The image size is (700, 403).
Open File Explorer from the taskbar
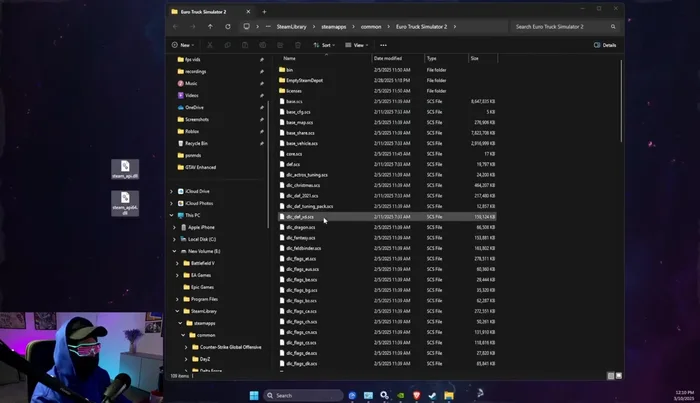(x=449, y=395)
